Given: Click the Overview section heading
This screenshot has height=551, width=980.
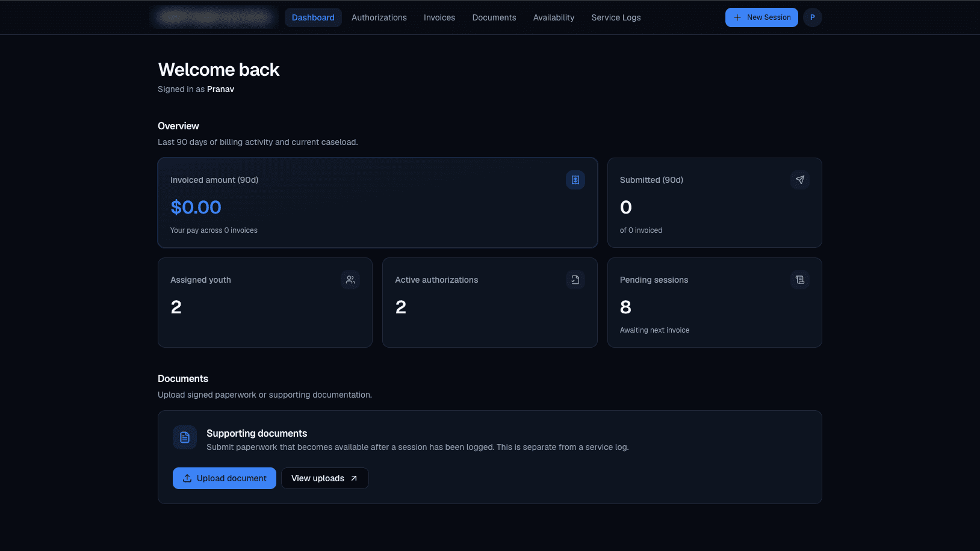Looking at the screenshot, I should [178, 126].
